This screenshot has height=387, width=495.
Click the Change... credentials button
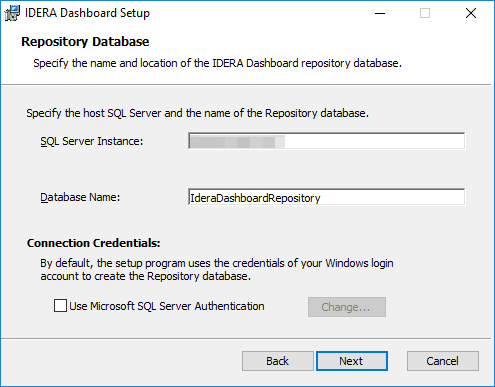point(347,307)
